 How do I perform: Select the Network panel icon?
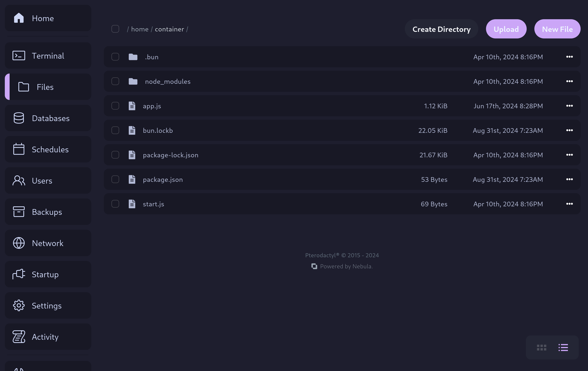[19, 243]
